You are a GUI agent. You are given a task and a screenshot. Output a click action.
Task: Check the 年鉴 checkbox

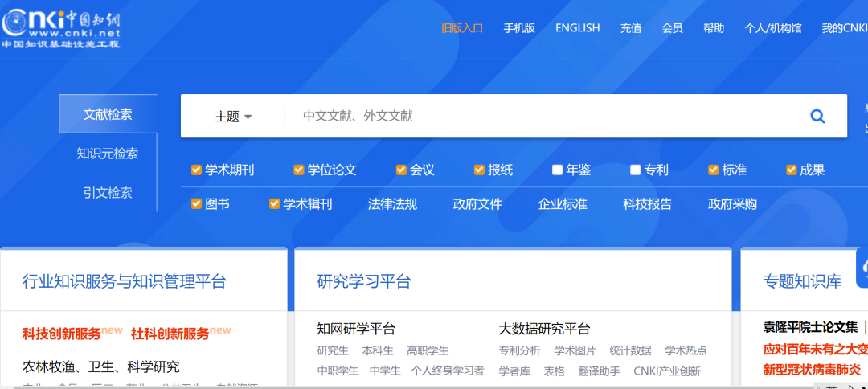click(x=558, y=170)
